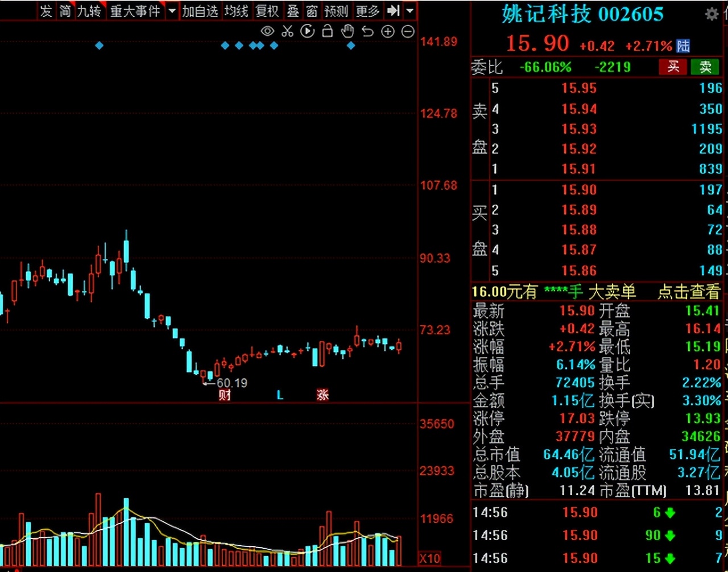Open the 更多 more menu
Screen dimensions: 728x572
point(367,11)
